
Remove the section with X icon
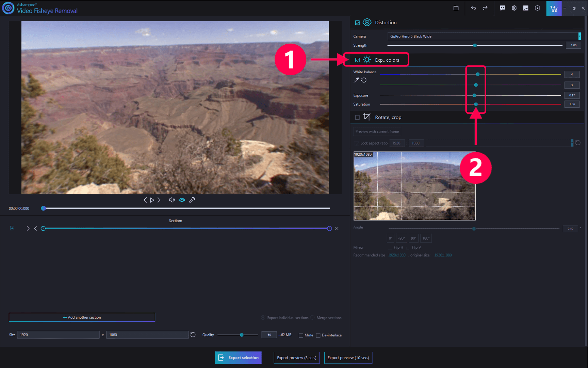point(337,228)
